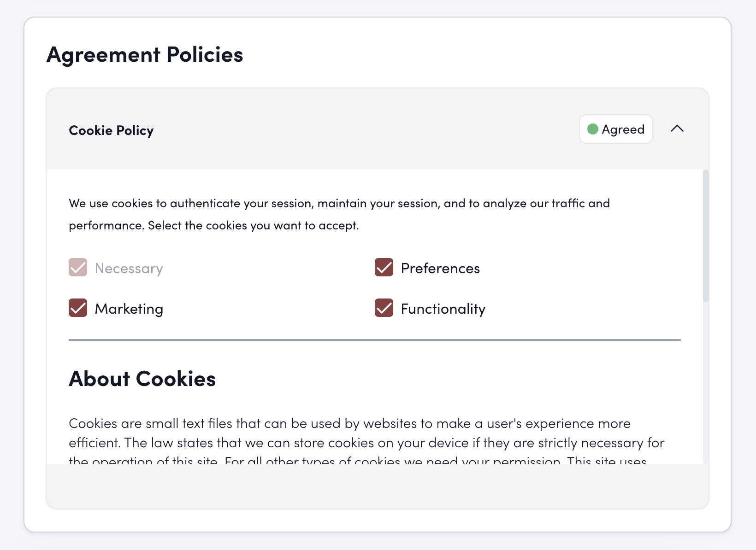This screenshot has height=550, width=756.
Task: Collapse the Cookie Policy section chevron
Action: tap(677, 129)
